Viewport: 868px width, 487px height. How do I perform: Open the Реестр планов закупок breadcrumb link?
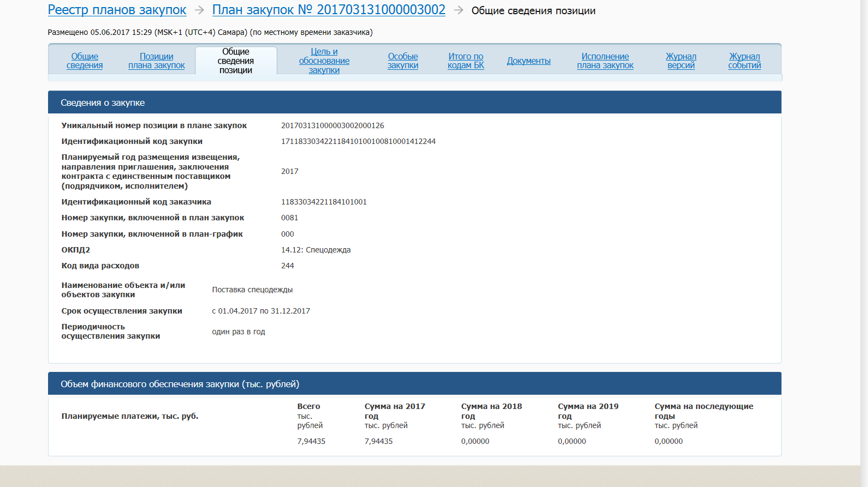point(117,10)
